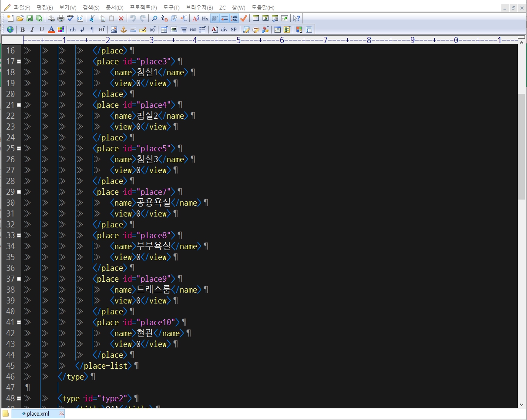
Task: Collapse the place4 block at line 21
Action: [19, 105]
